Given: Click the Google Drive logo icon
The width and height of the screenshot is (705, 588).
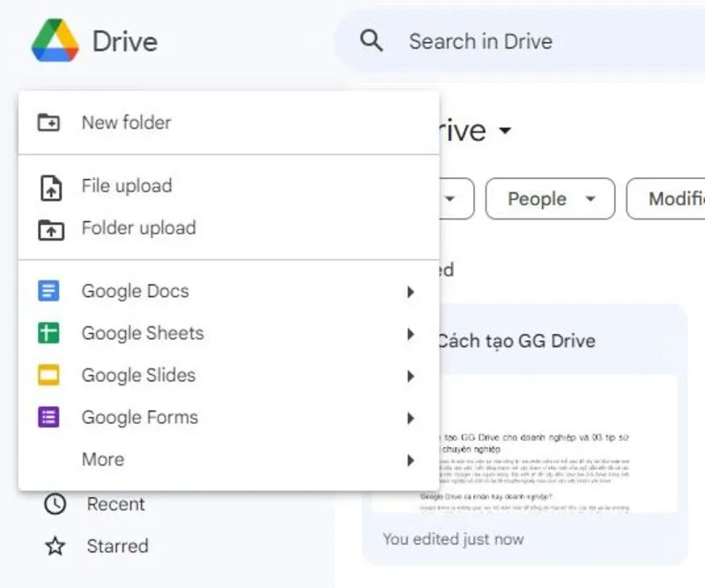Looking at the screenshot, I should coord(56,41).
